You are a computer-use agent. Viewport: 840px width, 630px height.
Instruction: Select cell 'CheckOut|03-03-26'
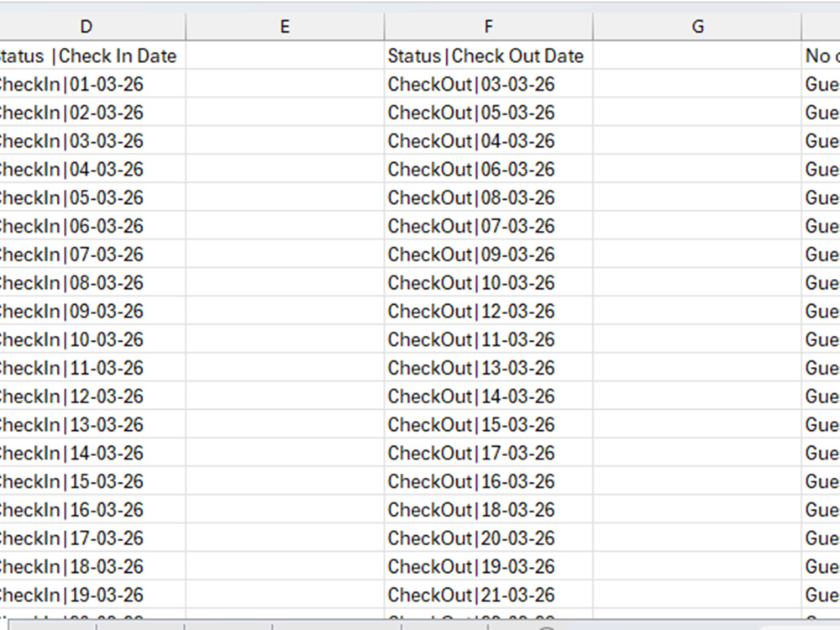[x=489, y=84]
